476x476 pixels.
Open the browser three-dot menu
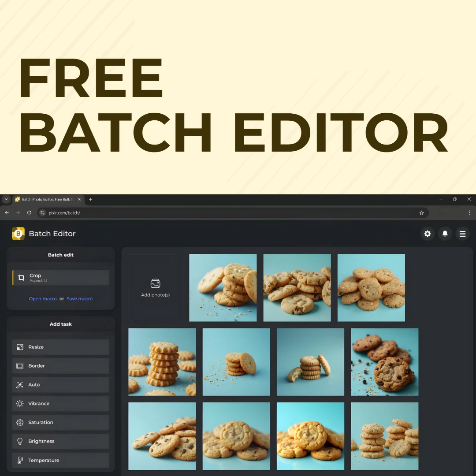click(x=469, y=213)
